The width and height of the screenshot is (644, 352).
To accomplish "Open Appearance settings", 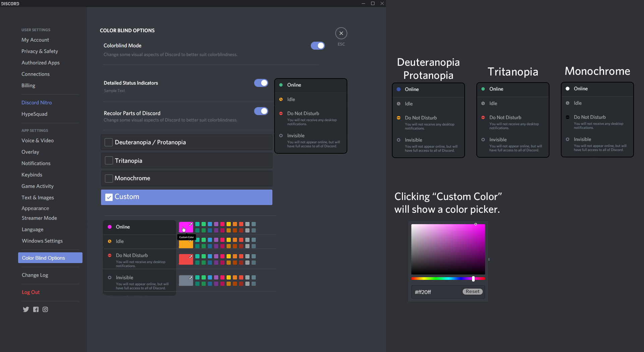I will tap(35, 208).
